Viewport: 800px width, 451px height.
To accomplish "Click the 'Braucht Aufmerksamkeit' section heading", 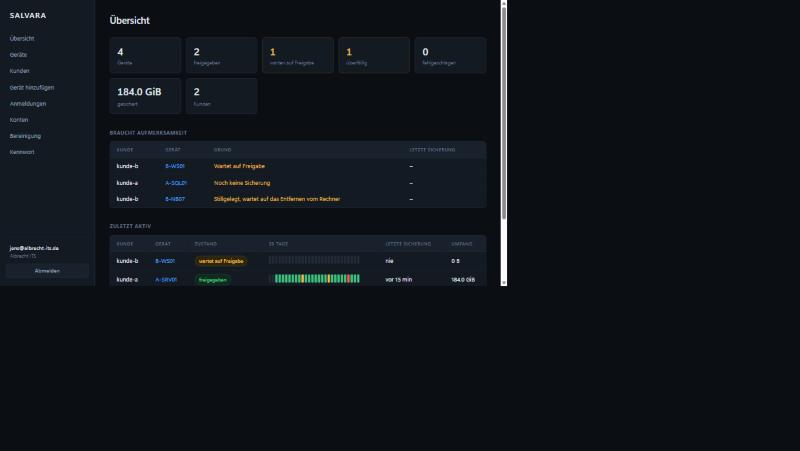I will pos(148,133).
